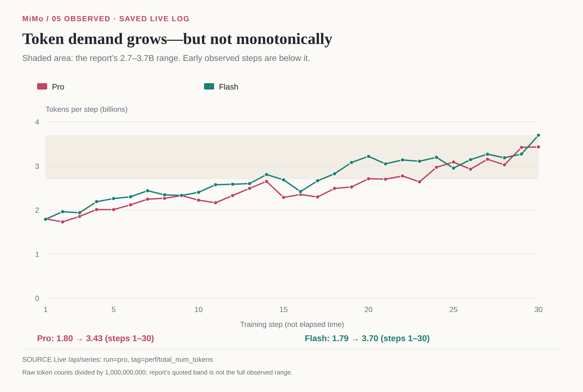Click the Pro data point at step 14
Image resolution: width=583 pixels, height=392 pixels.
click(267, 181)
